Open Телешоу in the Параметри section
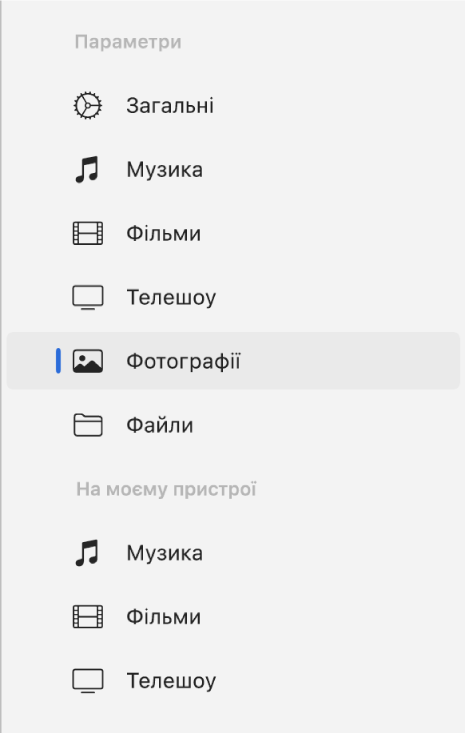 coord(233,298)
